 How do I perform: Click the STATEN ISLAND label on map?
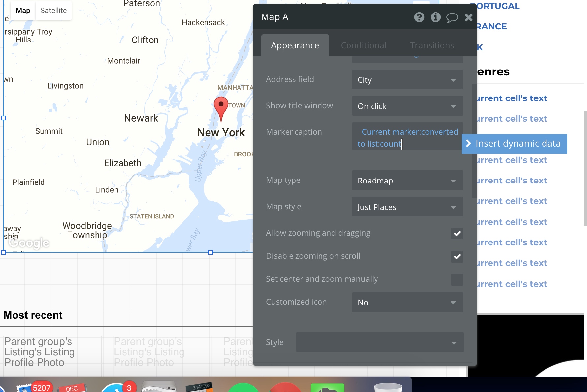(152, 216)
